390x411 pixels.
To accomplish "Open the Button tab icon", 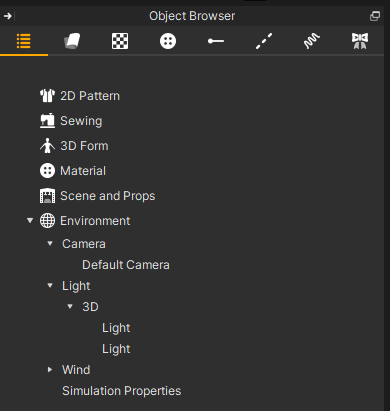I will [x=168, y=41].
